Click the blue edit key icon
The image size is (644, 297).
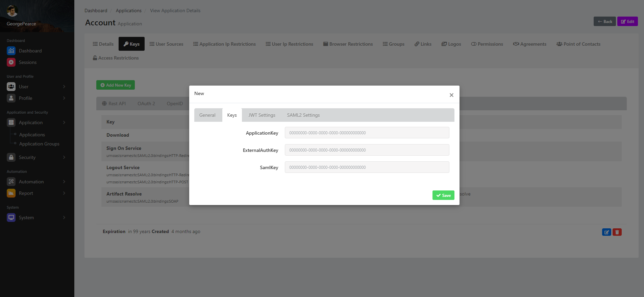click(x=606, y=232)
